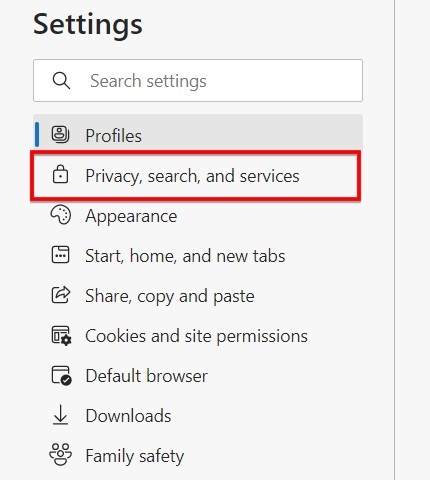This screenshot has width=430, height=480.
Task: Click the paint palette Appearance icon
Action: point(60,215)
